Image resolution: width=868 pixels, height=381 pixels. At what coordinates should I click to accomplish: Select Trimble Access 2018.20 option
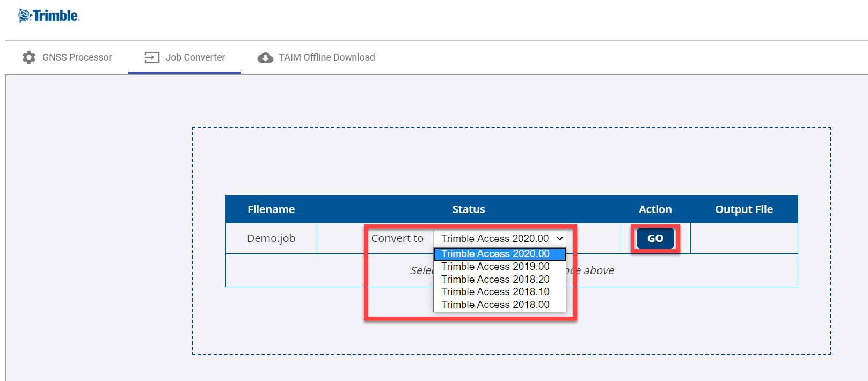pyautogui.click(x=500, y=280)
